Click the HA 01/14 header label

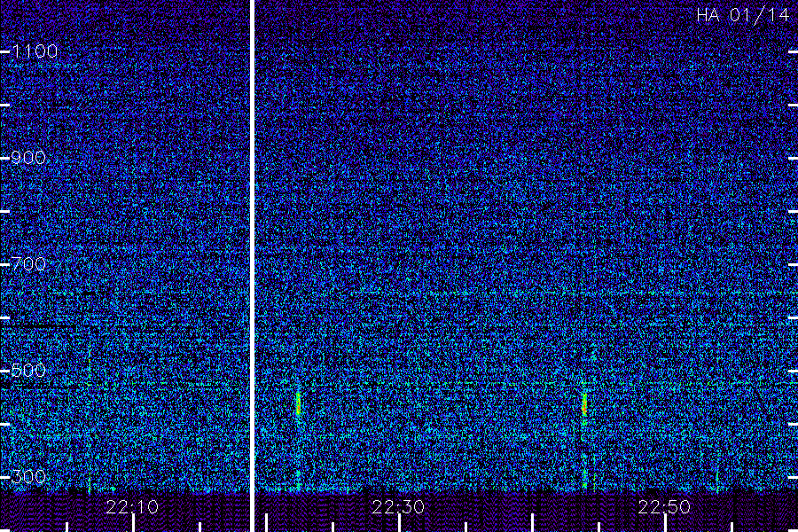point(743,15)
